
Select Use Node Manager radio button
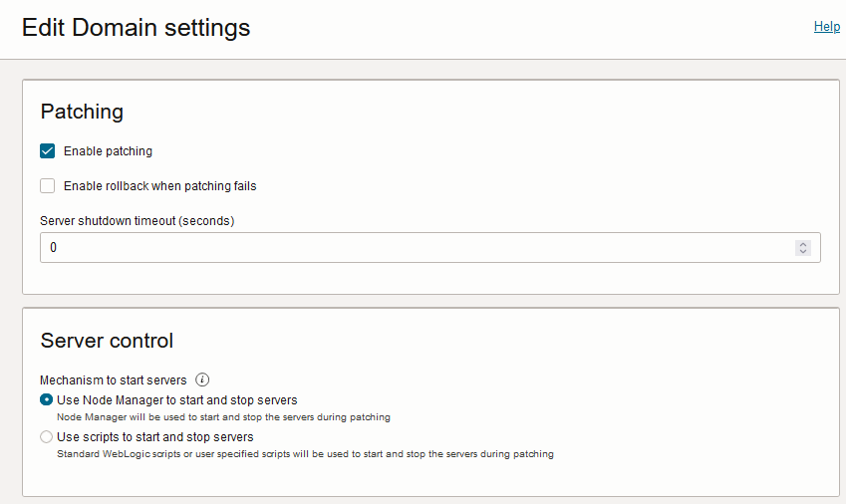point(47,399)
